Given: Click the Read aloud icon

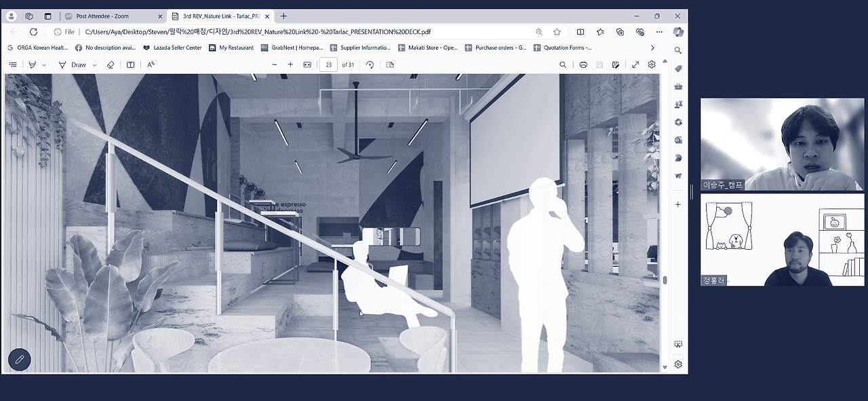Looking at the screenshot, I should [151, 64].
